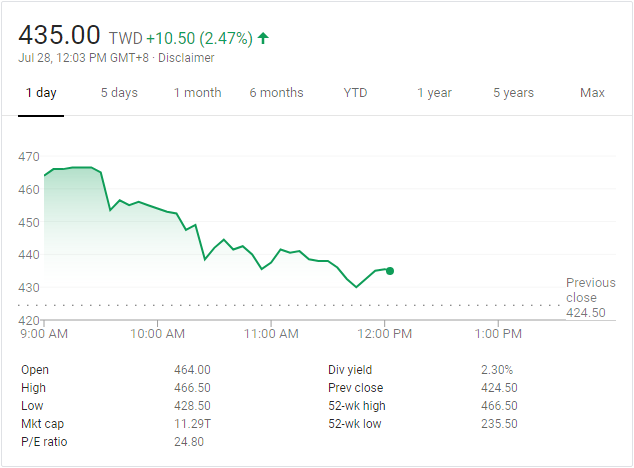Show the 6 months chart

pyautogui.click(x=276, y=93)
